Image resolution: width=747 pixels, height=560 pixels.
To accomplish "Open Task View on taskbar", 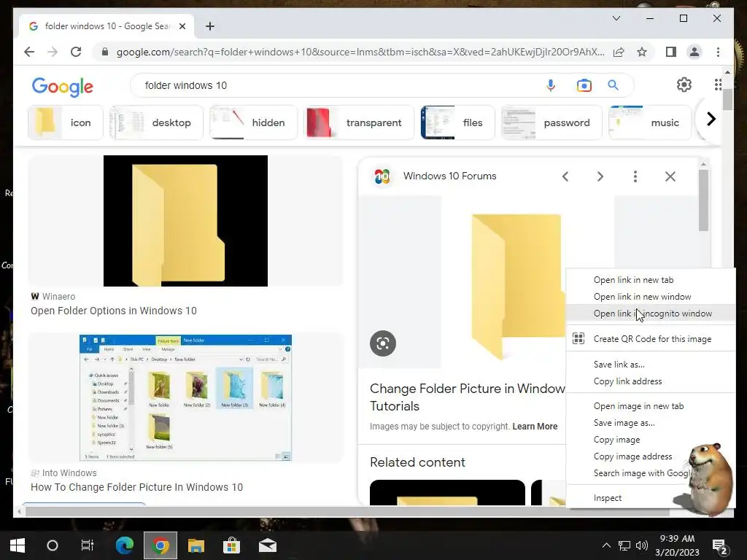I will pyautogui.click(x=88, y=545).
